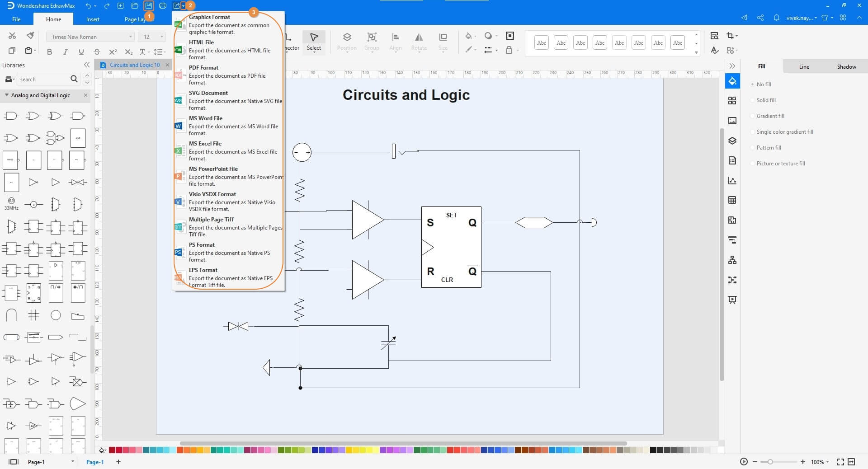The width and height of the screenshot is (868, 469).
Task: Toggle bold formatting on selected text
Action: [x=50, y=52]
